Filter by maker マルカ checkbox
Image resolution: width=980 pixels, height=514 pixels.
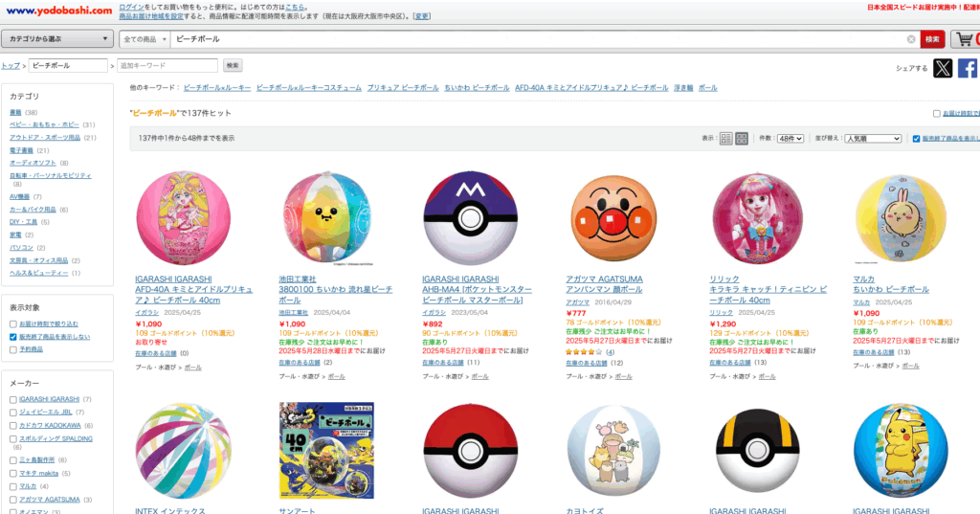point(13,486)
